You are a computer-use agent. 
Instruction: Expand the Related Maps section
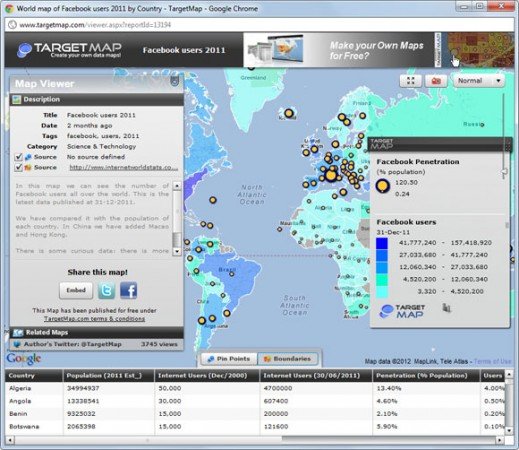point(96,332)
